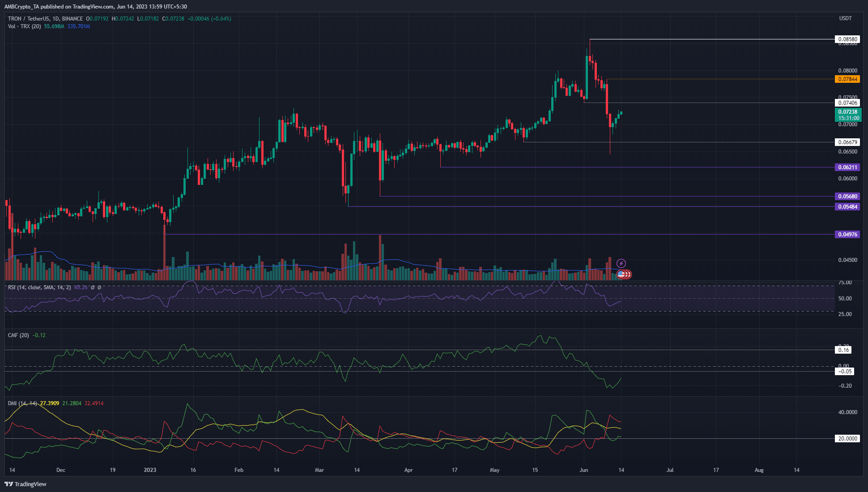868x492 pixels.
Task: Click the 0.04500 price axis tick
Action: [x=848, y=260]
